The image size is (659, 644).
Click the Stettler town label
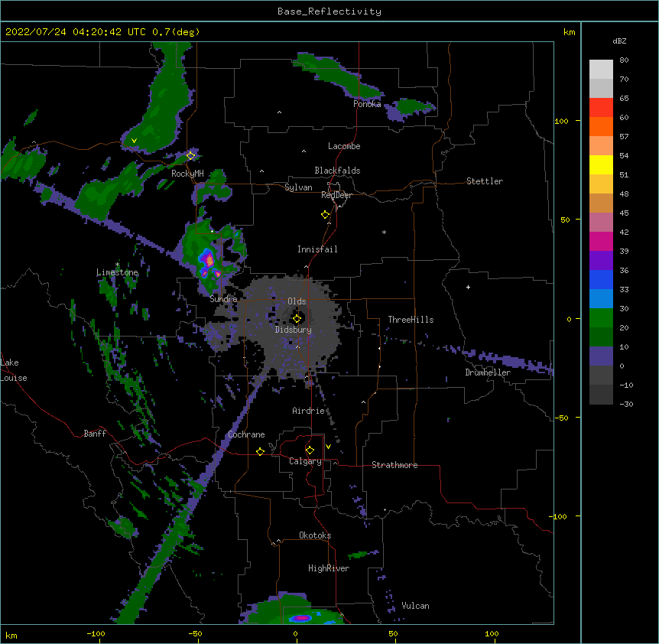pyautogui.click(x=485, y=181)
